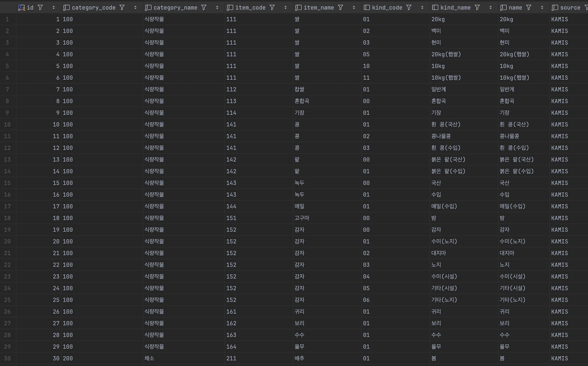Select the name column header label
The width and height of the screenshot is (588, 366).
tap(515, 8)
